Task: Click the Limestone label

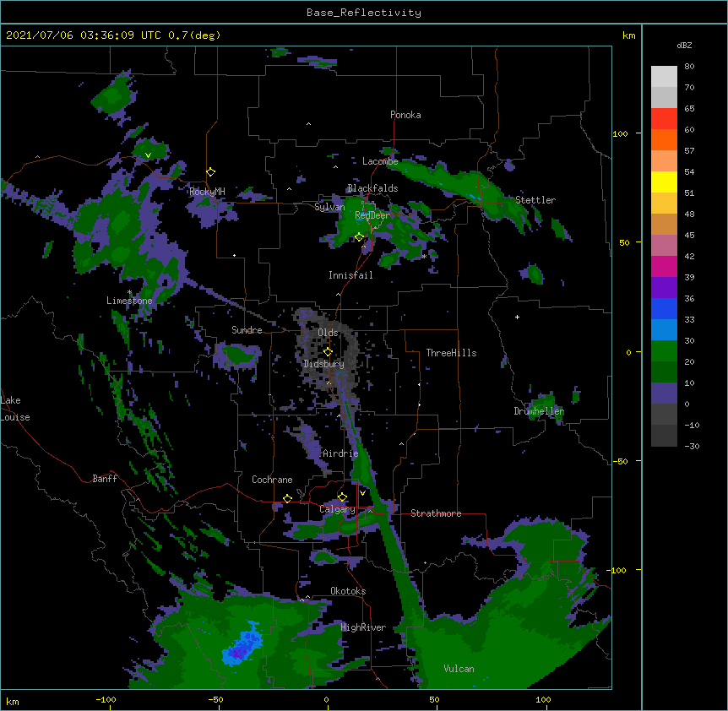Action: click(129, 301)
